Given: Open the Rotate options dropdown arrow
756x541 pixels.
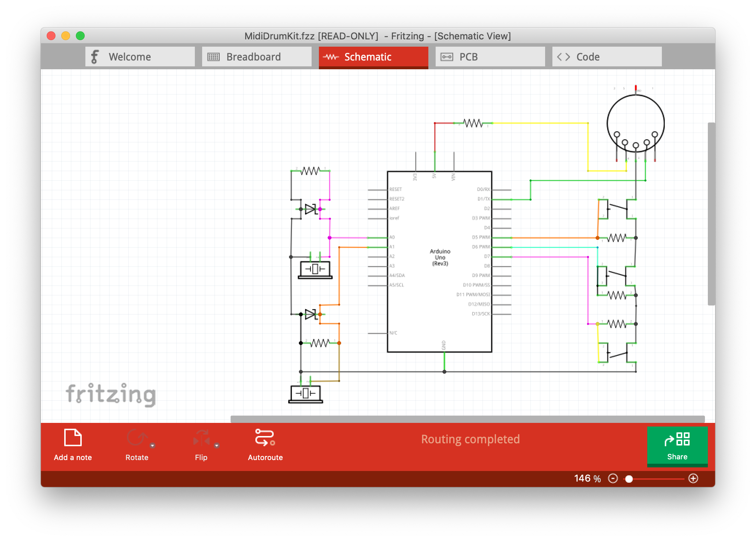Looking at the screenshot, I should 153,445.
